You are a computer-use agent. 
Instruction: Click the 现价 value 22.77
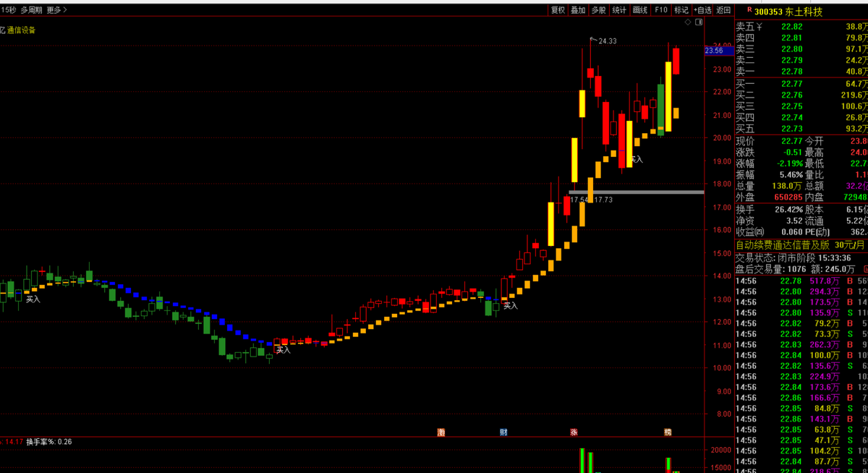pyautogui.click(x=791, y=141)
